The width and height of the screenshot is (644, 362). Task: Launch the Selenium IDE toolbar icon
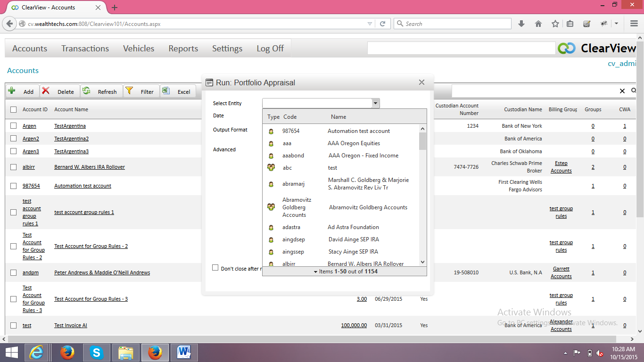(587, 24)
